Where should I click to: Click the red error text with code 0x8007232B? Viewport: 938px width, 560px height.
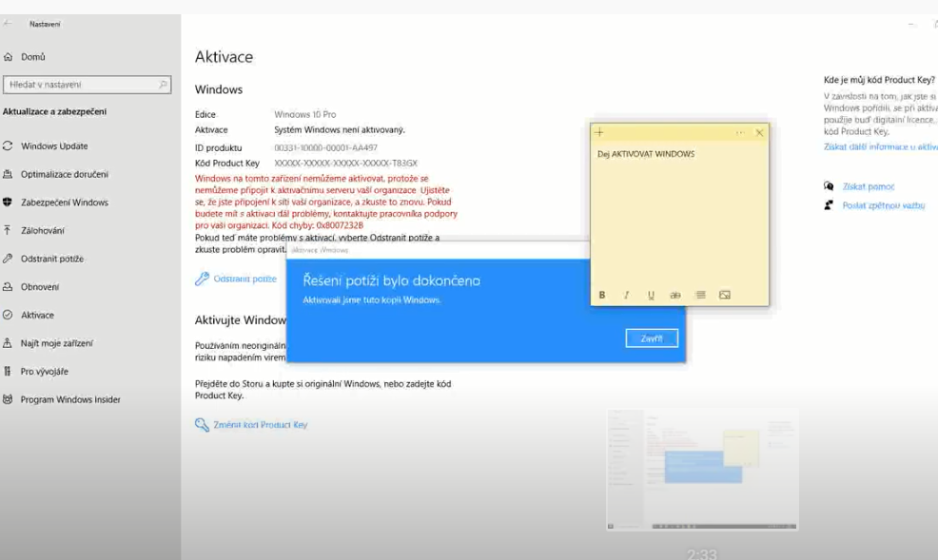coord(326,202)
